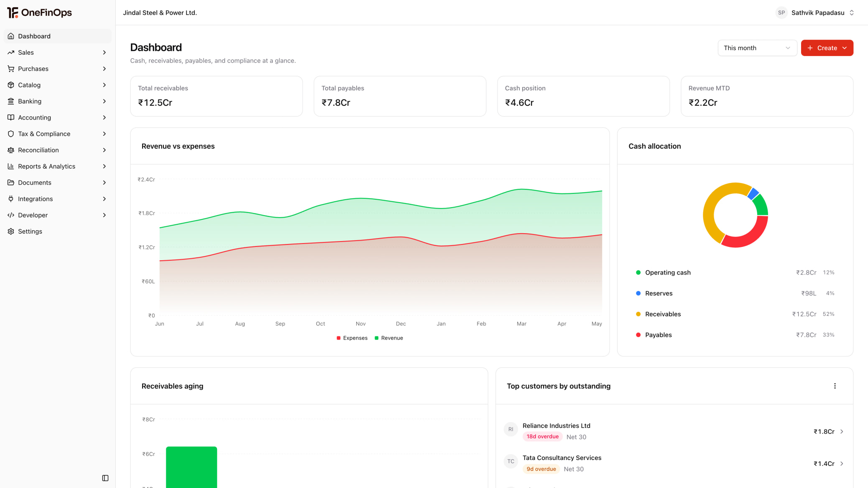Click Jindal Steel & Power Ltd. title

pos(160,13)
